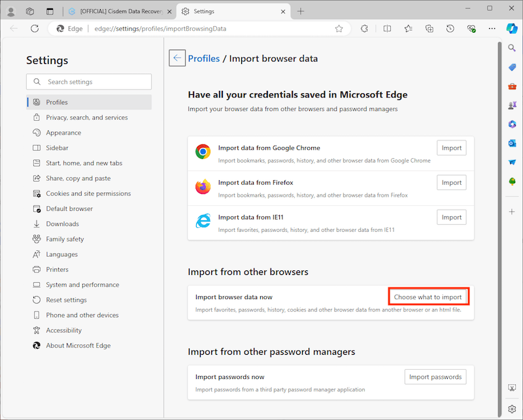Viewport: 523px width, 420px height.
Task: Open the sidebar settings gear icon
Action: 512,409
